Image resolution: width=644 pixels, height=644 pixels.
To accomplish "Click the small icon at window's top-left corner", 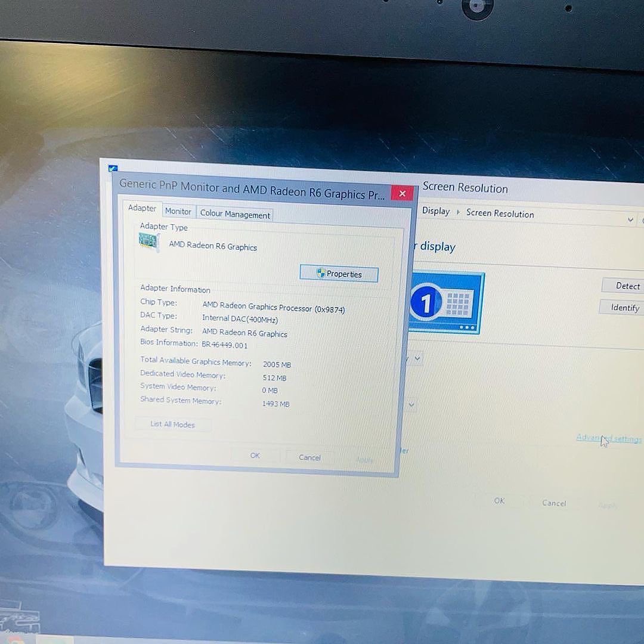I will tap(113, 169).
